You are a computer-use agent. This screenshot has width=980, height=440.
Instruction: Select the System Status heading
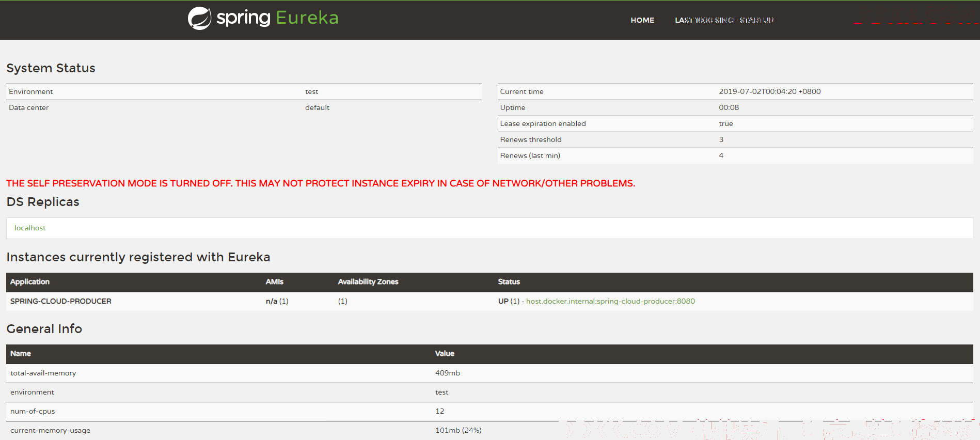(51, 68)
